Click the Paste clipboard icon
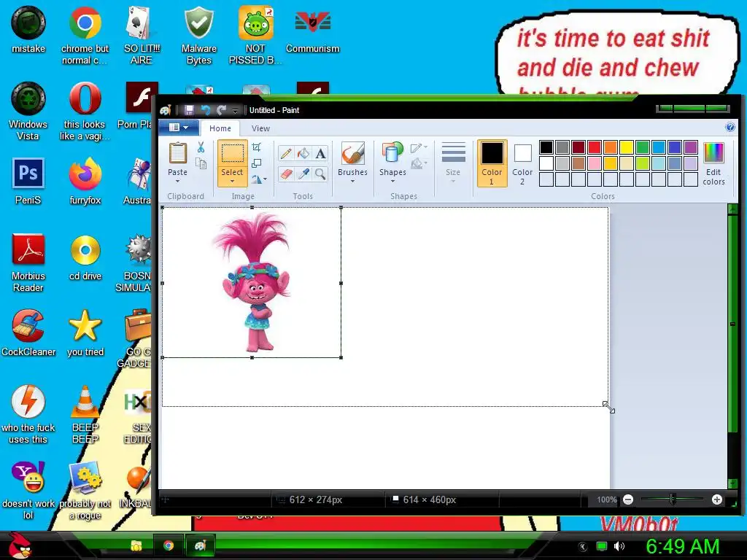This screenshot has height=560, width=747. [x=178, y=153]
